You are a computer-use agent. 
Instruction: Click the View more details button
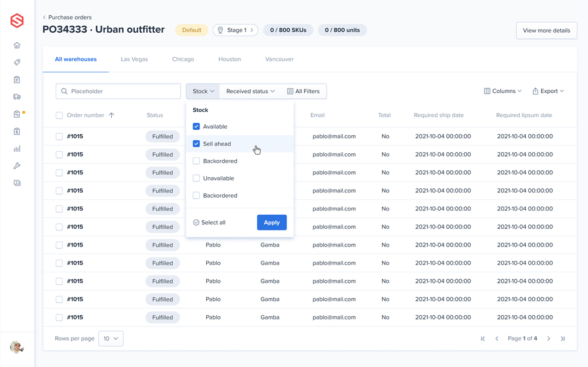click(x=546, y=30)
